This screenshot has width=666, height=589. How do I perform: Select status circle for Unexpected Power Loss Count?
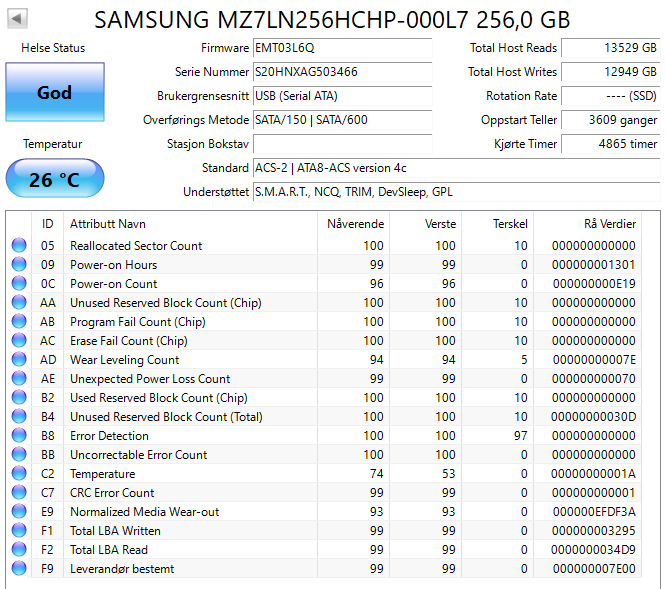click(x=19, y=378)
